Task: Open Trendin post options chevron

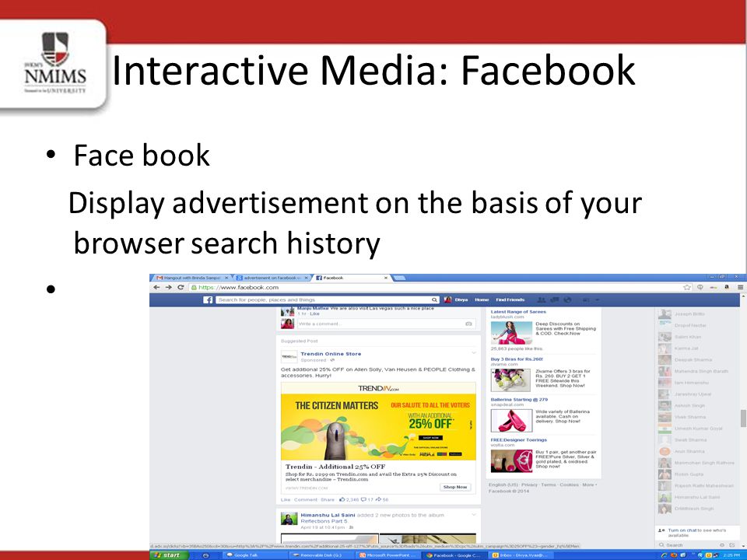Action: (474, 353)
